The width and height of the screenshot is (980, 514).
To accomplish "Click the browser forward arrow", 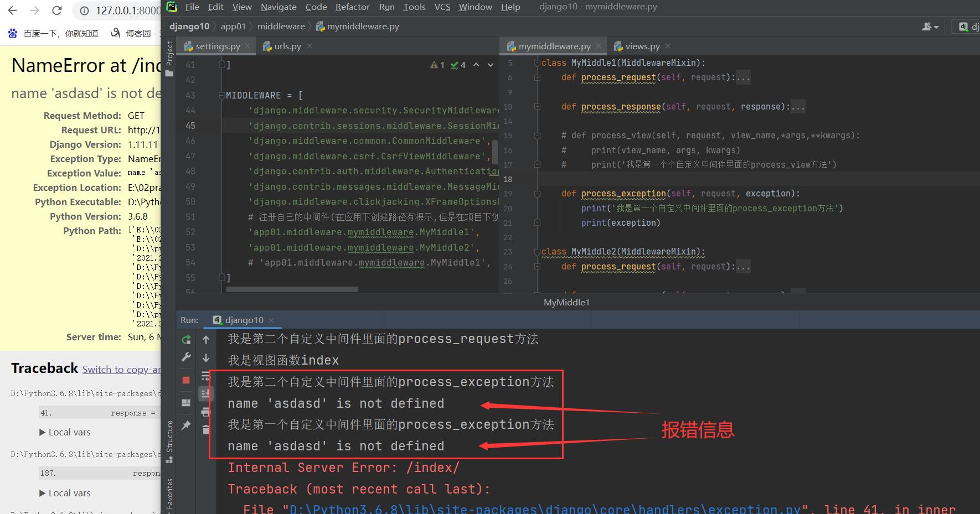I will (34, 11).
